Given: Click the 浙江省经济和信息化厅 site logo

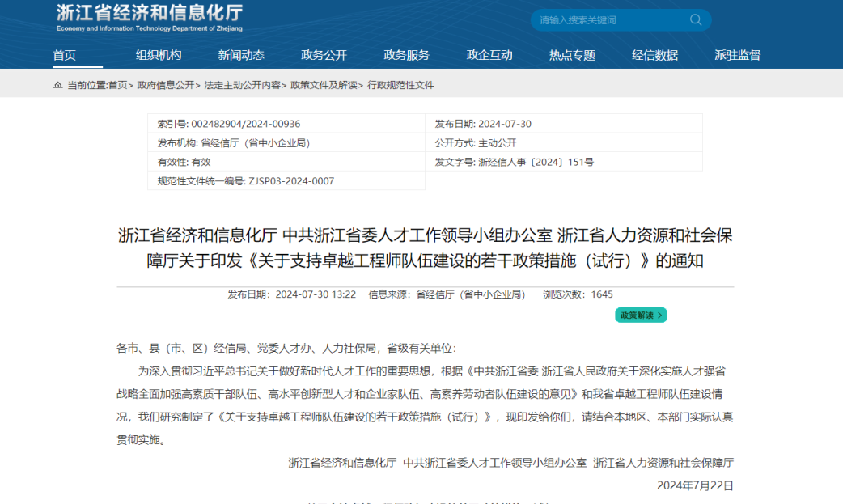Looking at the screenshot, I should tap(149, 17).
